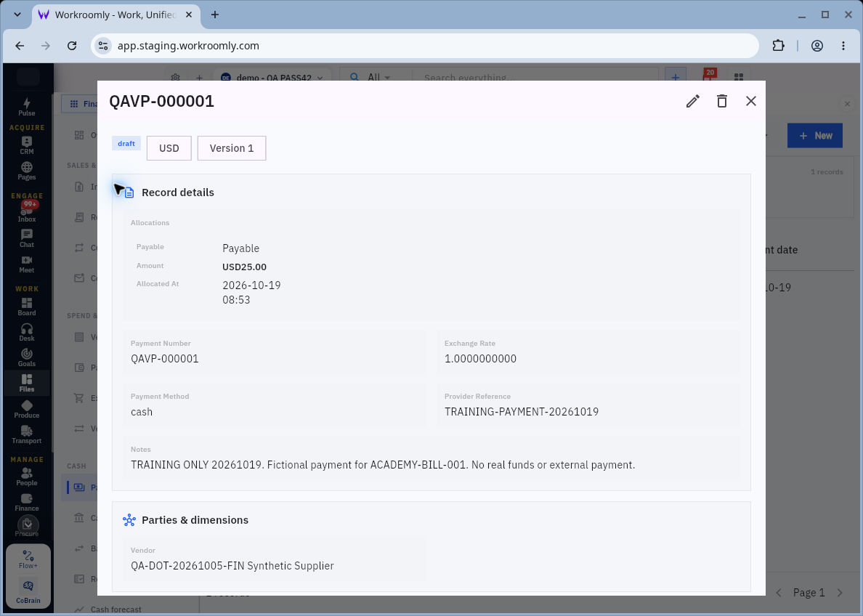Click the Version 1 chip
This screenshot has width=863, height=616.
pyautogui.click(x=232, y=148)
